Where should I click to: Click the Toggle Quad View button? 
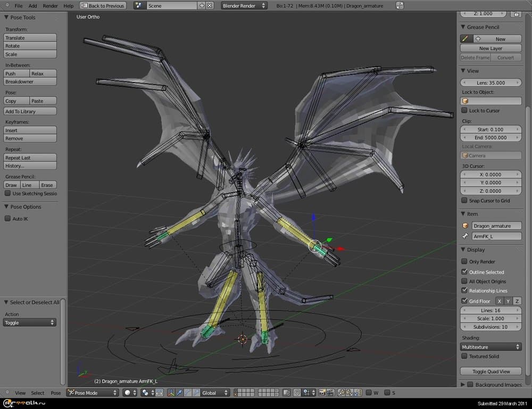point(491,372)
